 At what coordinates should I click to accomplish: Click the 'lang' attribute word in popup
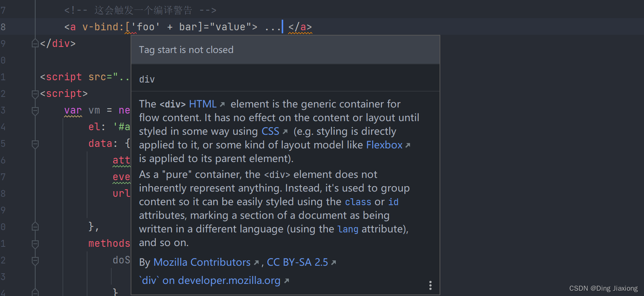tap(348, 229)
